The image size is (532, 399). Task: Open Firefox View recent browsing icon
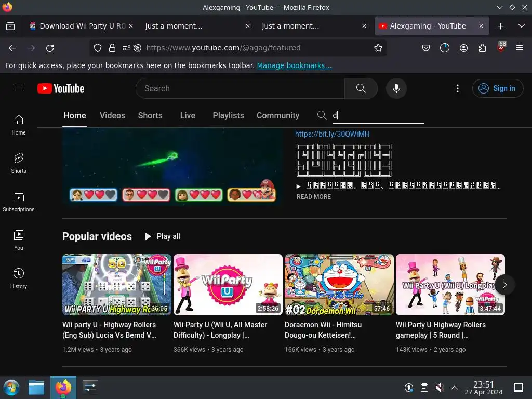(10, 26)
